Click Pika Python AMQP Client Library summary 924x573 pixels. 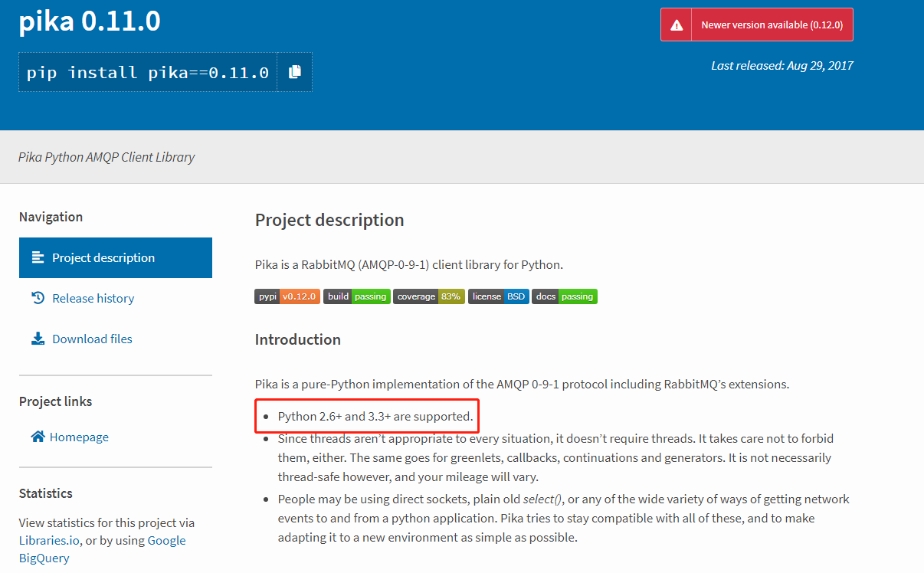pos(106,157)
